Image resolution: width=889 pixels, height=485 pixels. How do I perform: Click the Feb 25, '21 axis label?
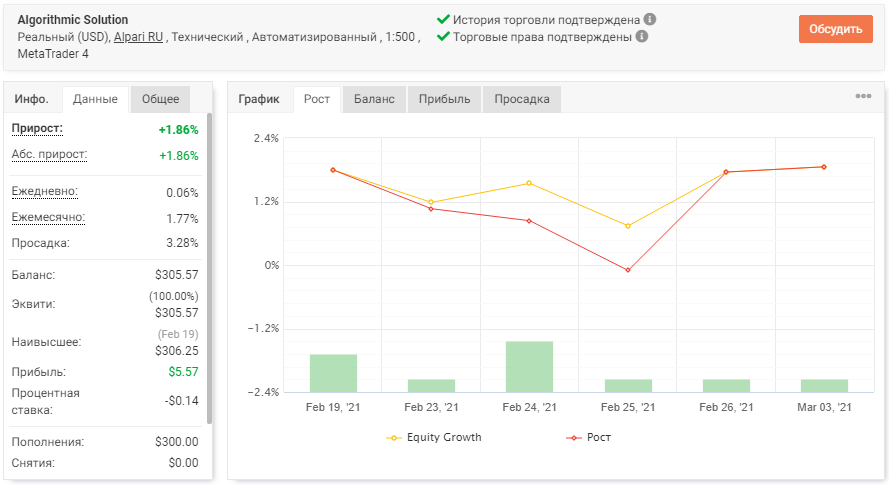[628, 407]
